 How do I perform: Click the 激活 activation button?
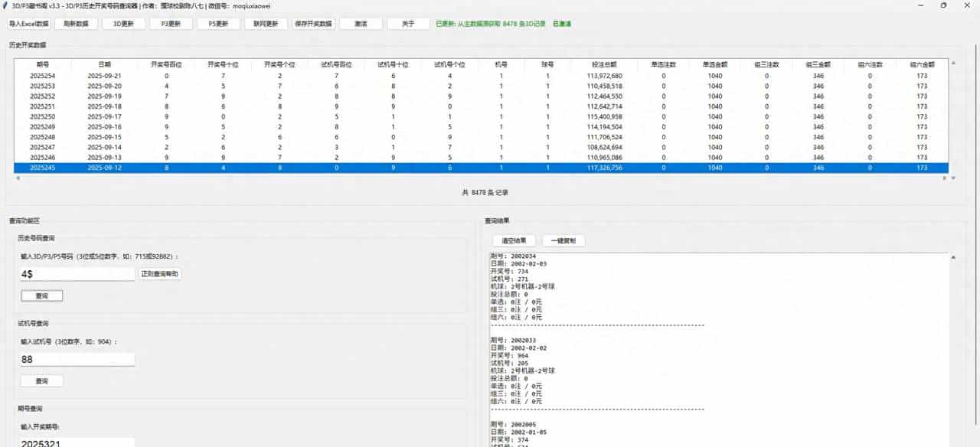coord(361,23)
